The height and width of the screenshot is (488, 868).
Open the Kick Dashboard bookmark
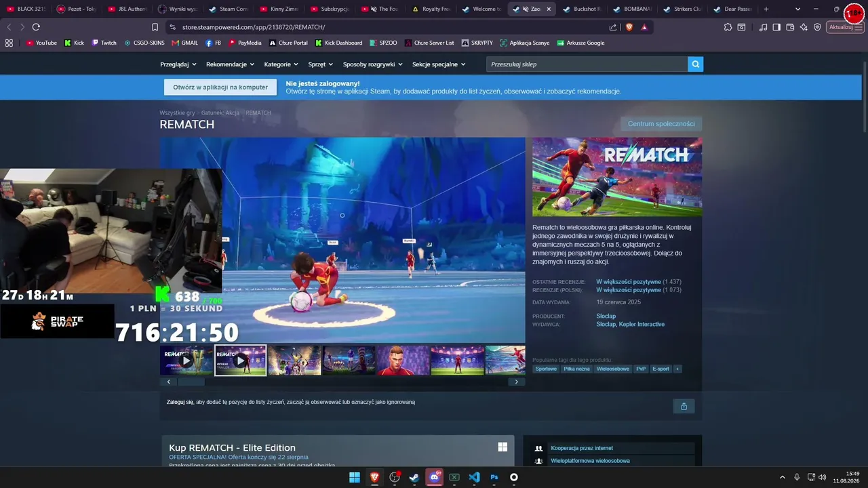338,43
